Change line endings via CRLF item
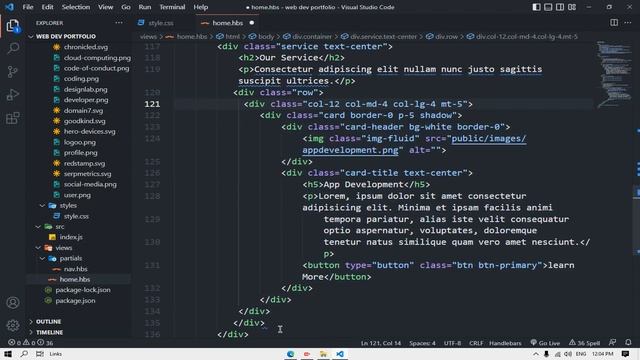 tap(476, 343)
